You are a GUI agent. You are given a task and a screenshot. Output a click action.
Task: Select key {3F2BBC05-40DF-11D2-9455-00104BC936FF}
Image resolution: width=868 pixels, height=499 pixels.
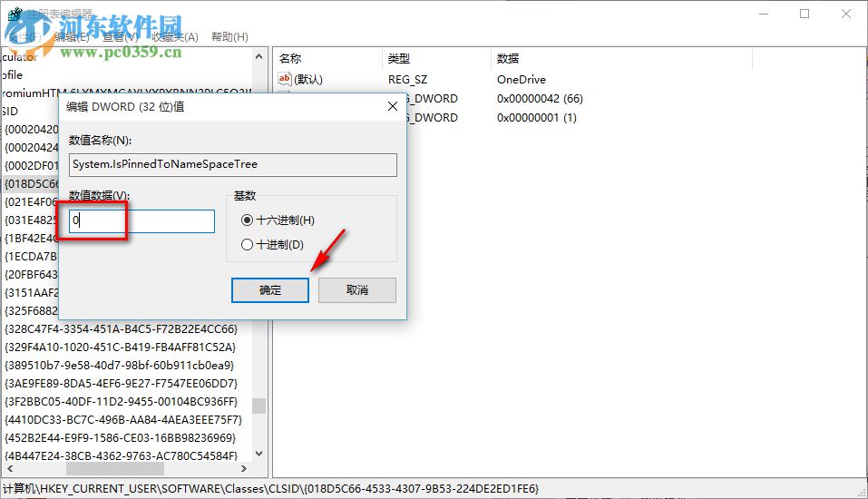point(122,402)
